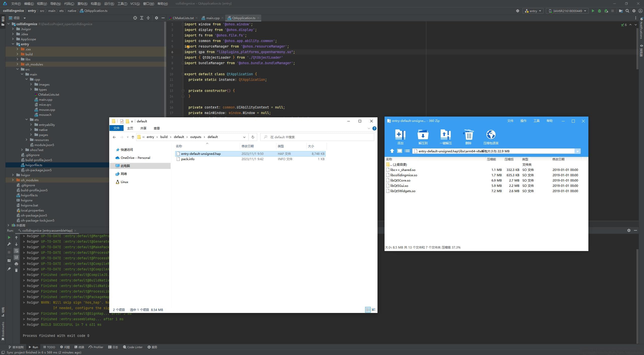Expand the AppScope folder
This screenshot has width=644, height=355.
(13, 39)
